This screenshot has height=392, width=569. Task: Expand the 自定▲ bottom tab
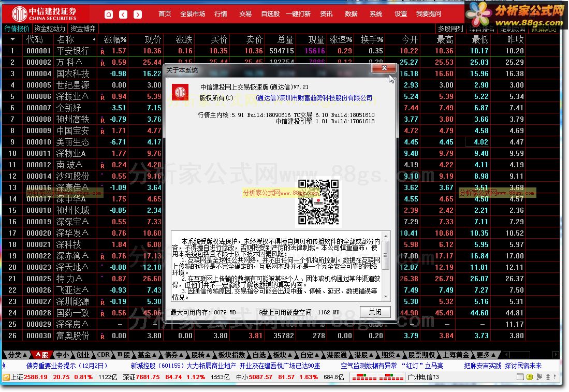click(309, 355)
